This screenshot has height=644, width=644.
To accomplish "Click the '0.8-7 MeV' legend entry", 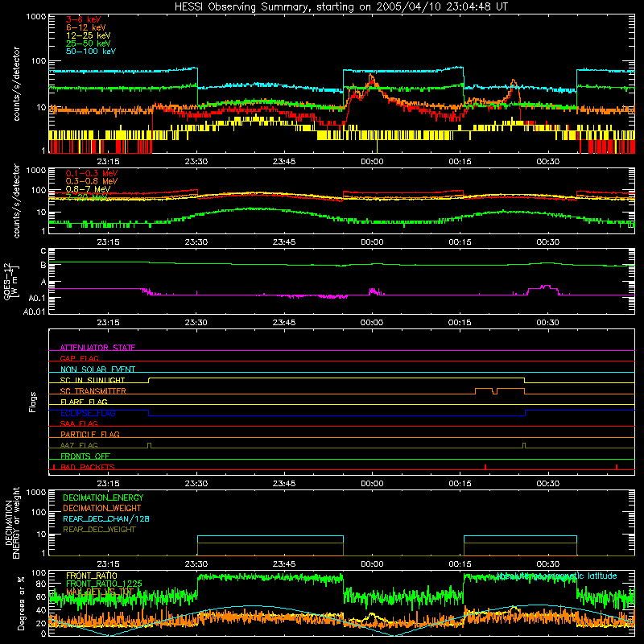I will tap(88, 189).
